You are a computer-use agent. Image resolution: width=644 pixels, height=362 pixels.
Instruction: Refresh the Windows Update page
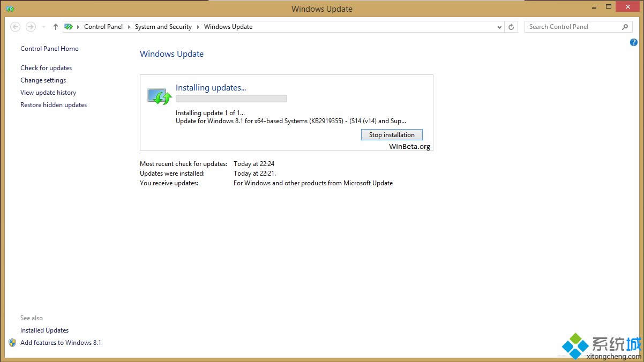click(x=511, y=27)
